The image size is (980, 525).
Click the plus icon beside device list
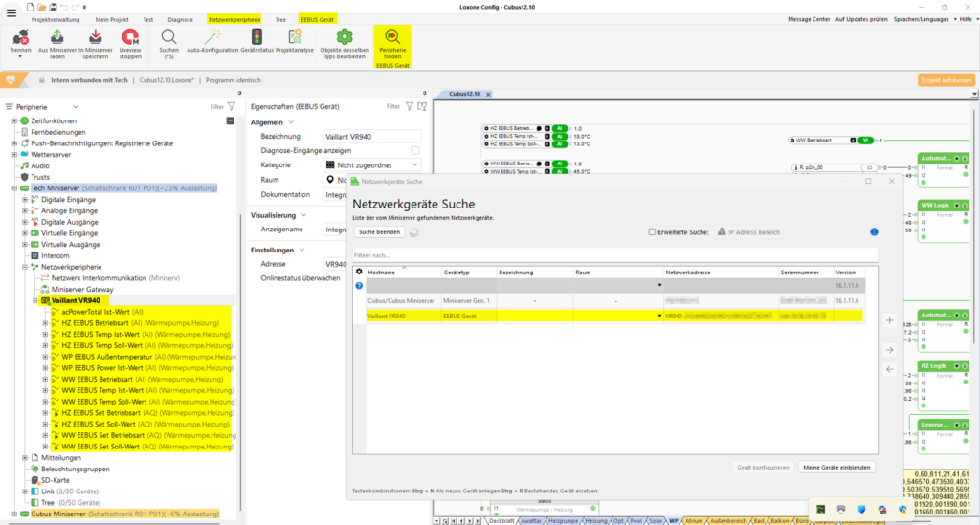point(890,320)
